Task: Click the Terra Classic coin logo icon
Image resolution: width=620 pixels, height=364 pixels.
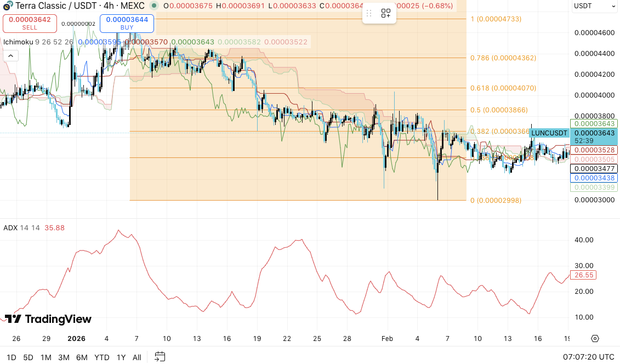Action: (x=8, y=6)
